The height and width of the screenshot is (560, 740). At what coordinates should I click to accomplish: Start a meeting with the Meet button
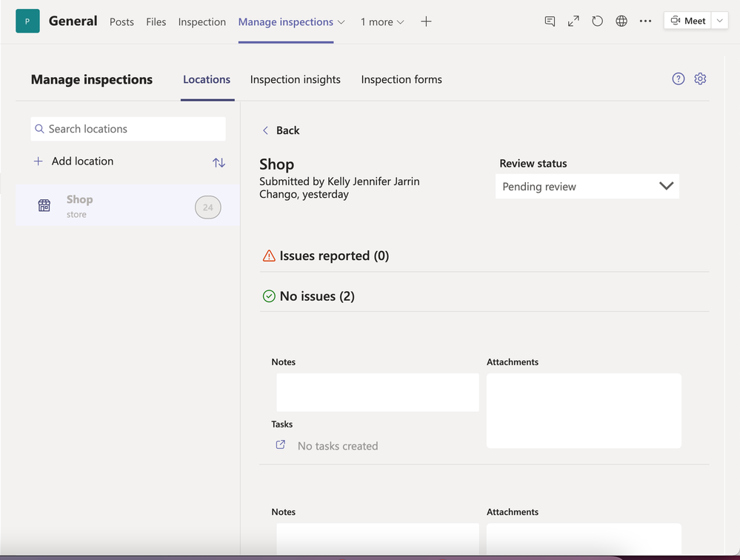click(x=687, y=21)
